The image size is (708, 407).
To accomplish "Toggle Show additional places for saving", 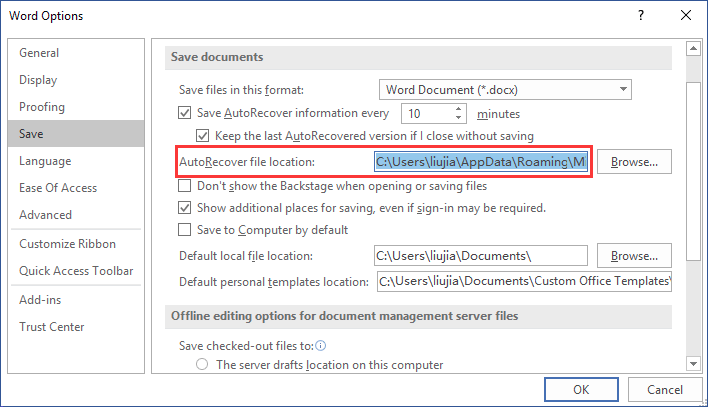I will coord(184,208).
